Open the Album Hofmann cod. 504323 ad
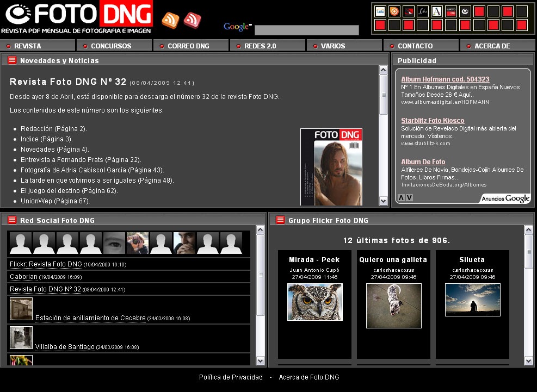 point(445,79)
